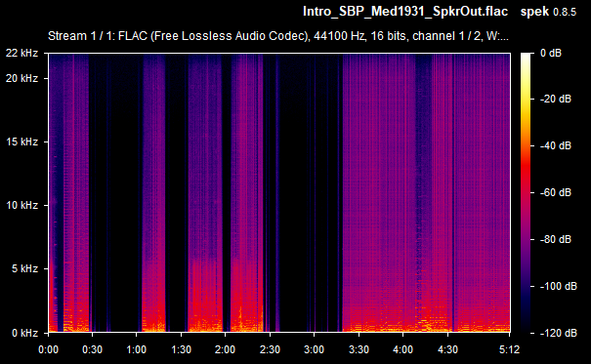
Task: Click the 15 kHz frequency axis label
Action: 21,142
